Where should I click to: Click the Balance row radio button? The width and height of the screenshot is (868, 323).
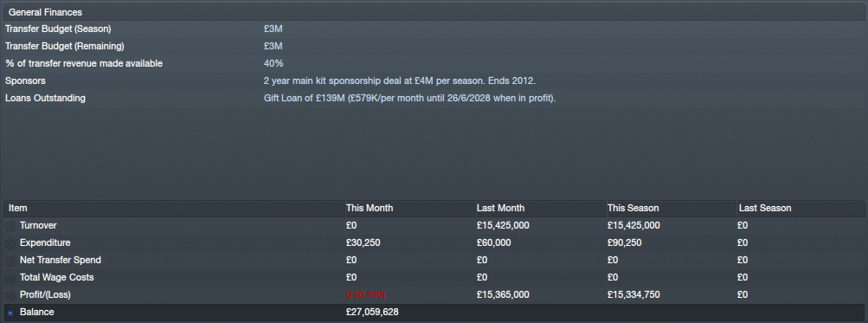(10, 313)
